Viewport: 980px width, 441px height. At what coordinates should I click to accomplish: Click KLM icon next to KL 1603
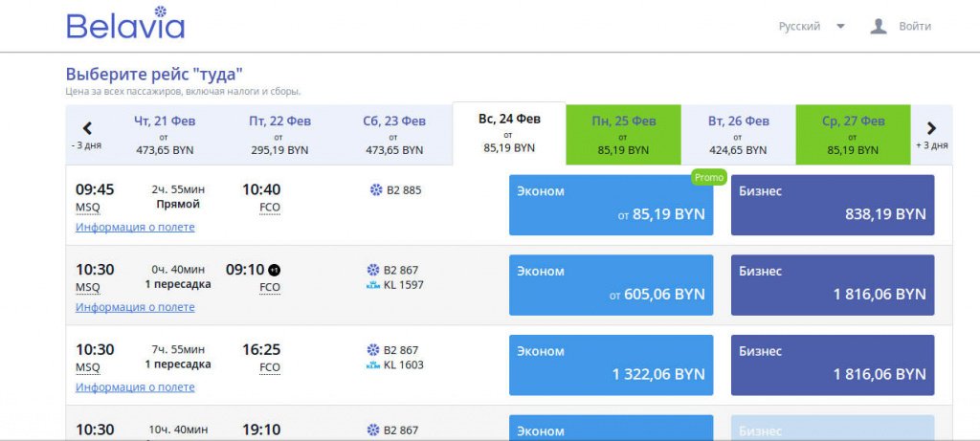pos(373,365)
